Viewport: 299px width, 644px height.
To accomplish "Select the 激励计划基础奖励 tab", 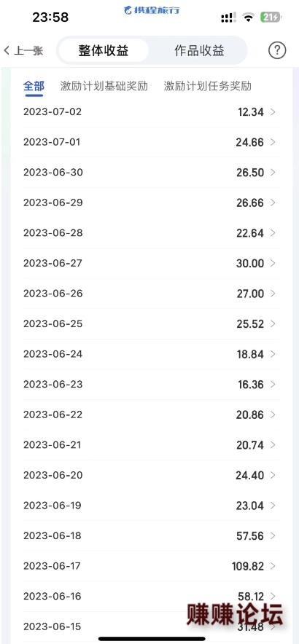I will [104, 86].
